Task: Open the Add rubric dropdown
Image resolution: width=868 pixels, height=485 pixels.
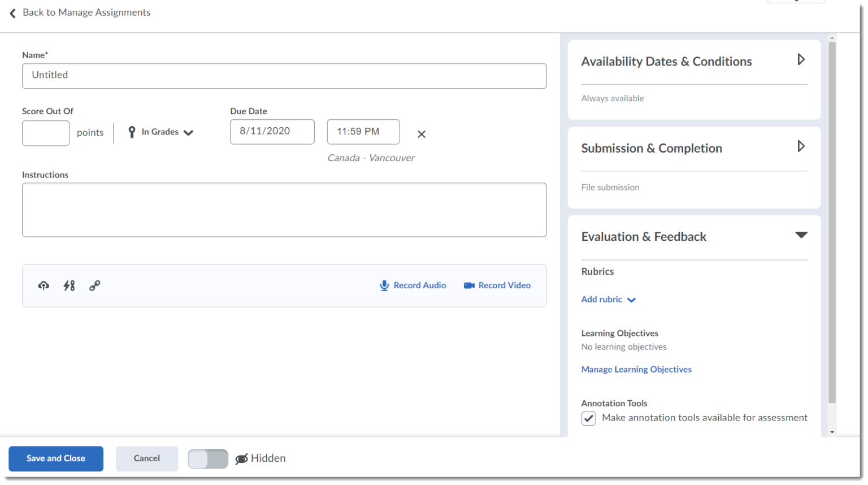Action: click(x=631, y=300)
